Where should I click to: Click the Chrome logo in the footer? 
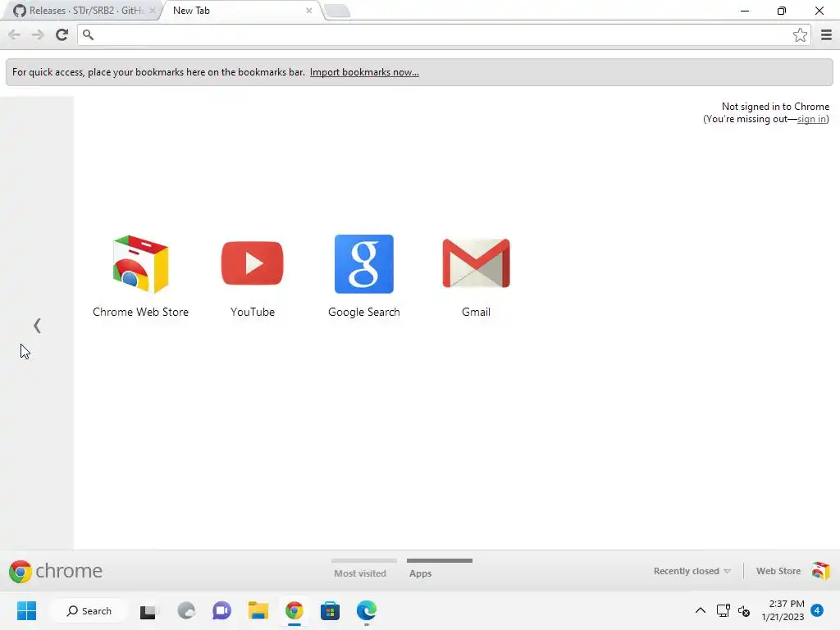pos(20,571)
